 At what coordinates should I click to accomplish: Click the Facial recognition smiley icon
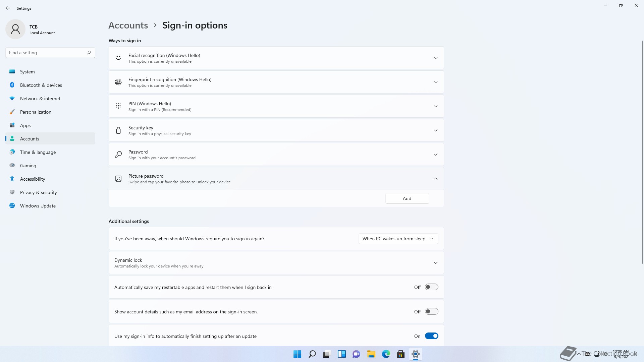point(118,58)
